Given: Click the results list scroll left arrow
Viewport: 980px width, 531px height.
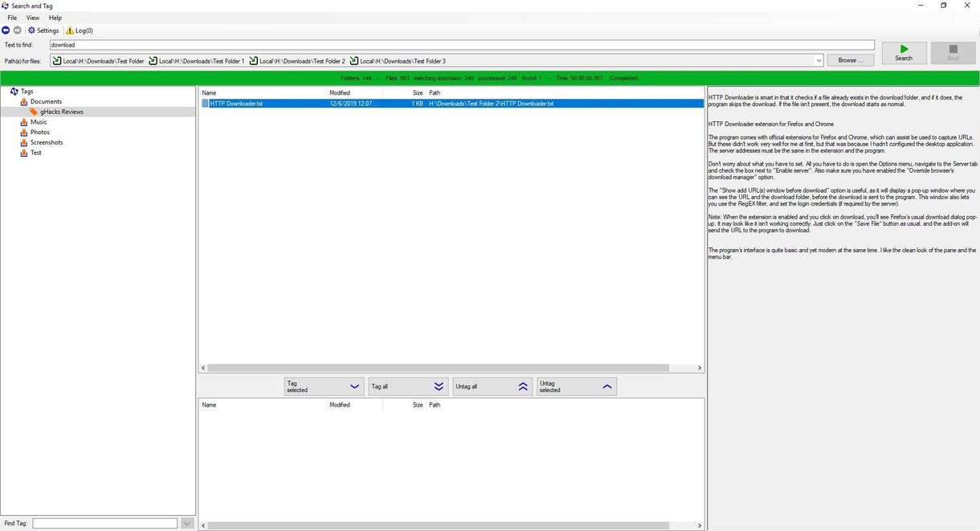Looking at the screenshot, I should (x=203, y=368).
